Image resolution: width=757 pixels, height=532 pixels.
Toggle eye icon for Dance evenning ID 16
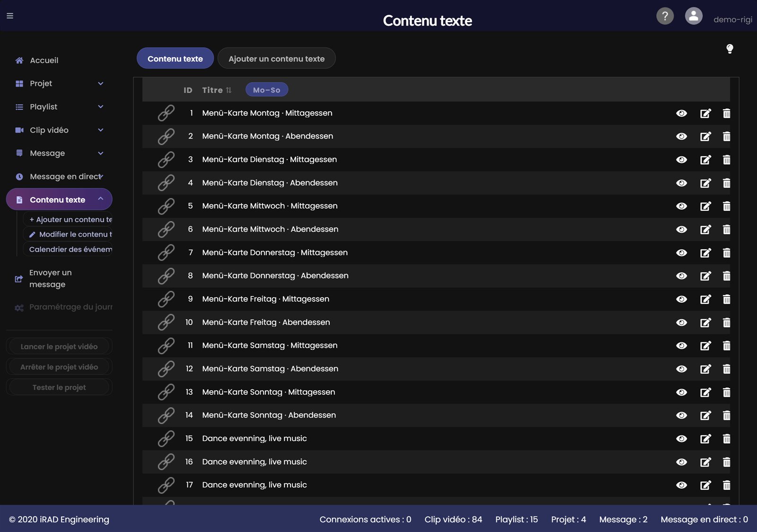(681, 462)
